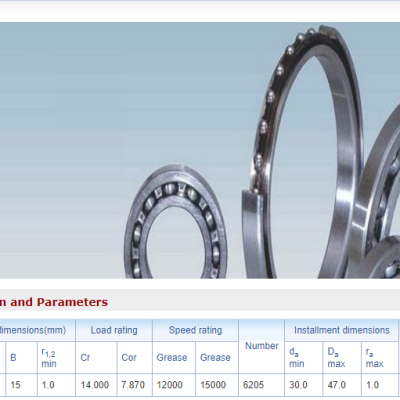The image size is (400, 400).
Task: Select the 'Cor' header cell
Action: (135, 357)
